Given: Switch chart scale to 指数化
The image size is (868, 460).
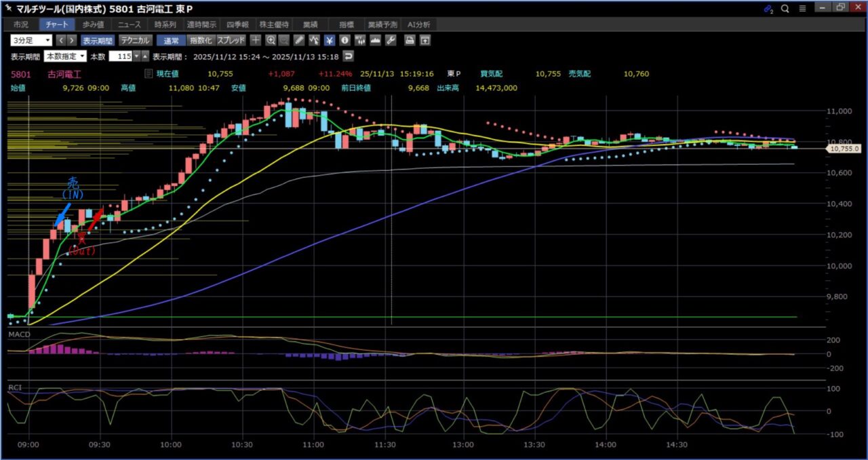Looking at the screenshot, I should click(x=200, y=40).
